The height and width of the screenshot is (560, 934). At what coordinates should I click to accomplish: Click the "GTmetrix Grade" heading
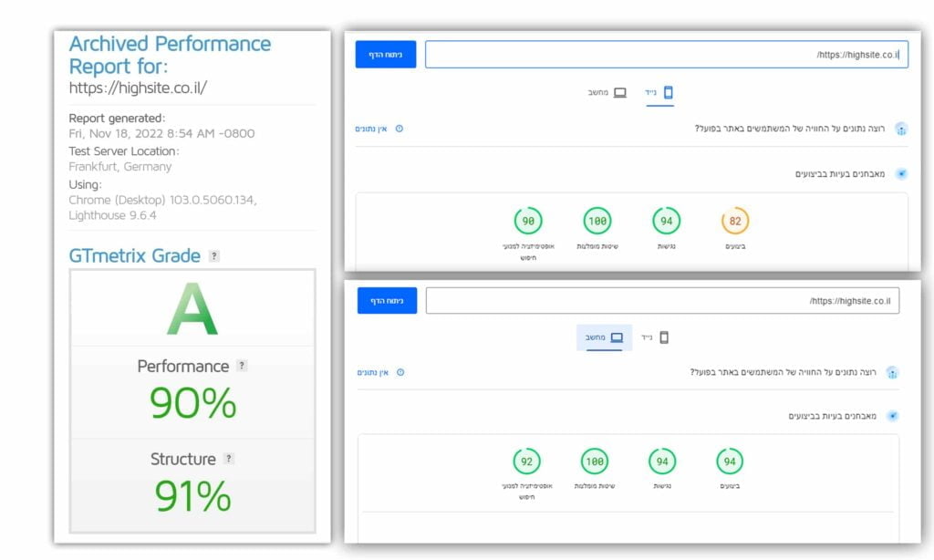pos(135,256)
